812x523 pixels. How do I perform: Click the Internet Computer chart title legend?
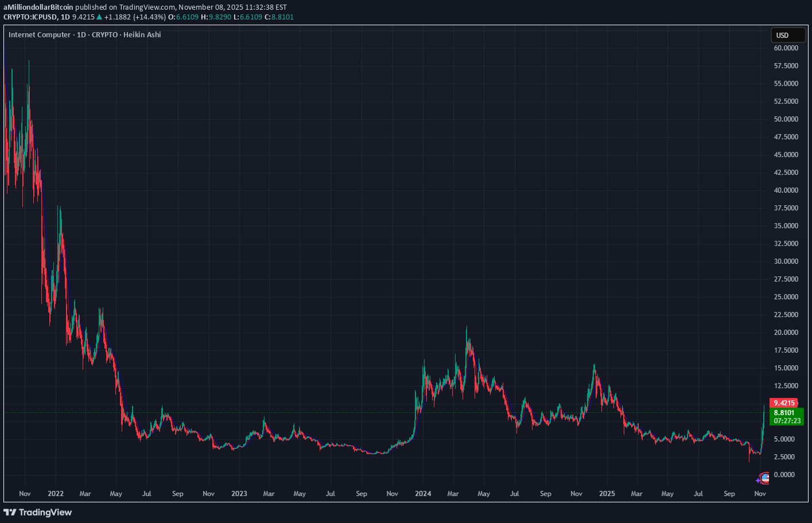[84, 35]
